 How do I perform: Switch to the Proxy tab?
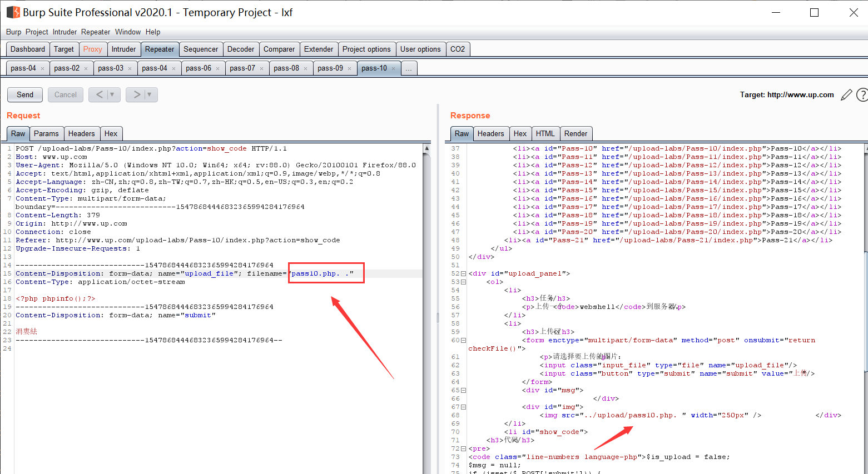pos(93,49)
